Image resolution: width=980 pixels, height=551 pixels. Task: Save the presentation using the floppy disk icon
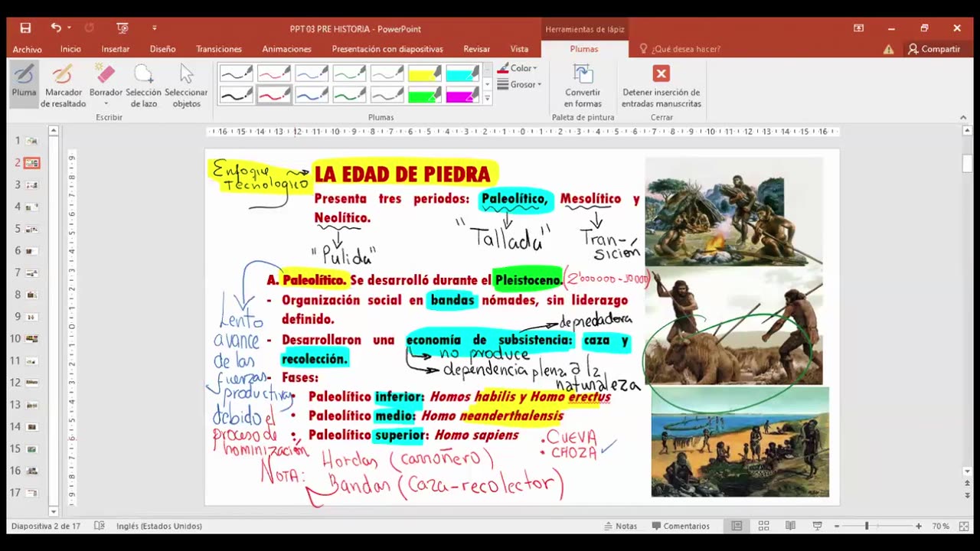click(x=25, y=28)
